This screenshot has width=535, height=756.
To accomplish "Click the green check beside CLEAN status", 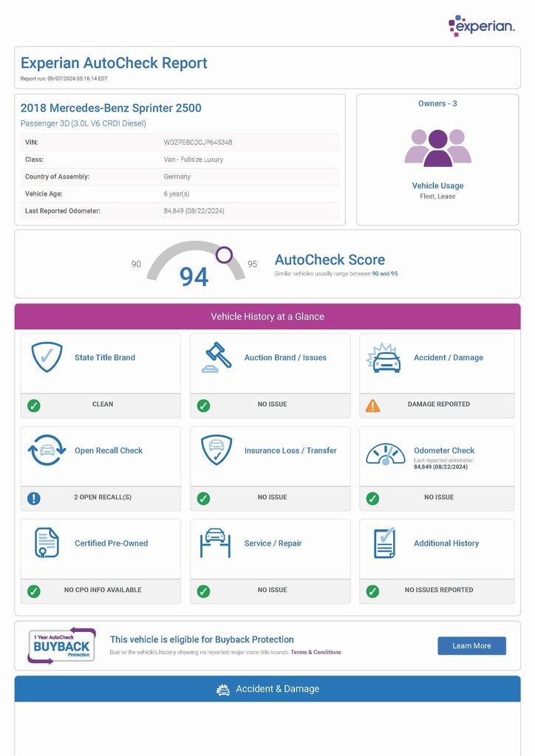I will pos(34,405).
